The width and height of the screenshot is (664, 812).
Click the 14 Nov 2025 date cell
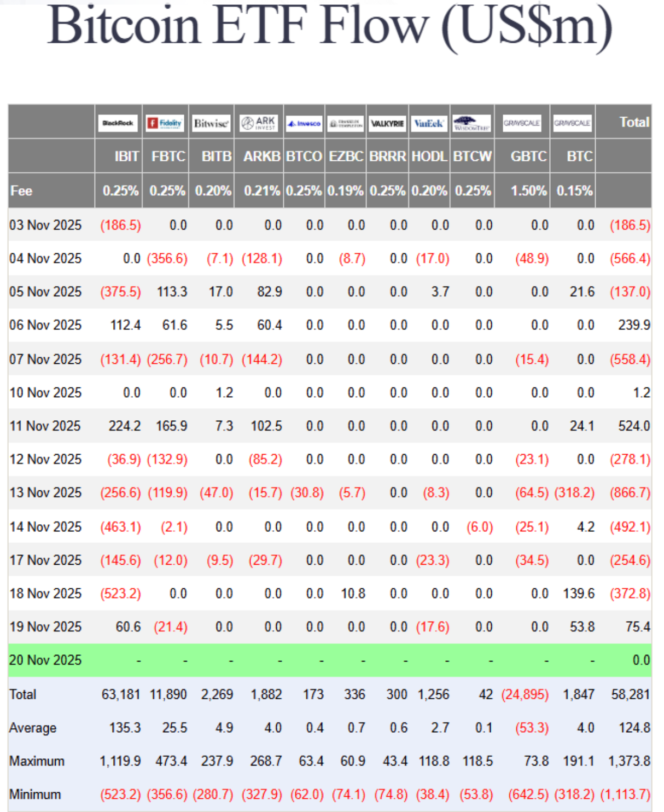coord(45,527)
